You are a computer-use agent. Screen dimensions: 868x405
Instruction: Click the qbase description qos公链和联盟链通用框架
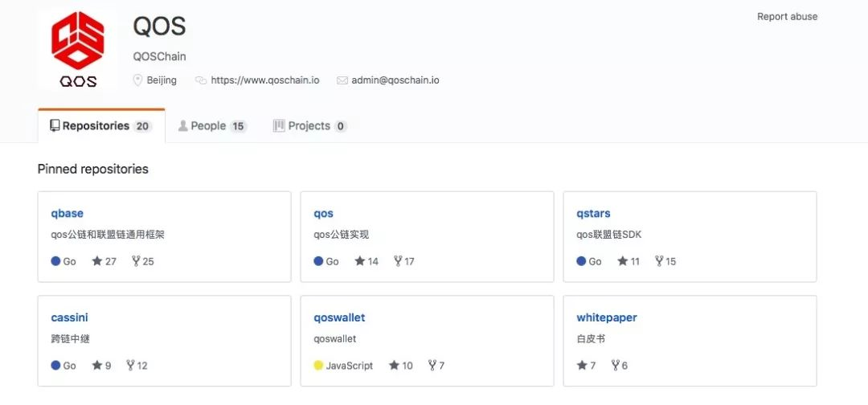pyautogui.click(x=108, y=235)
